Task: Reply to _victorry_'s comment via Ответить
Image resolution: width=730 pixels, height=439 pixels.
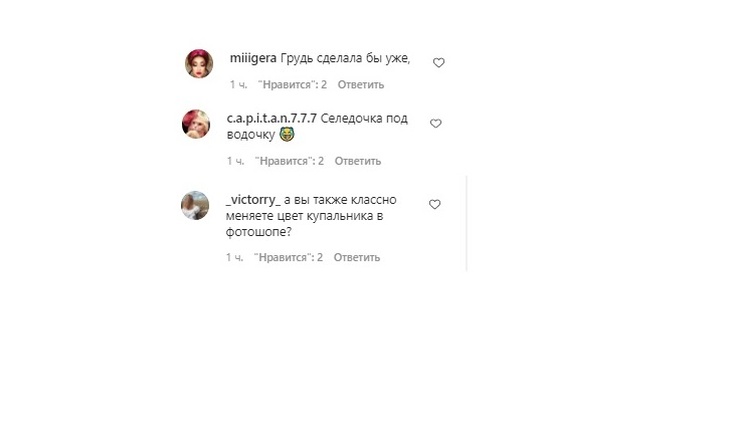Action: [x=357, y=257]
